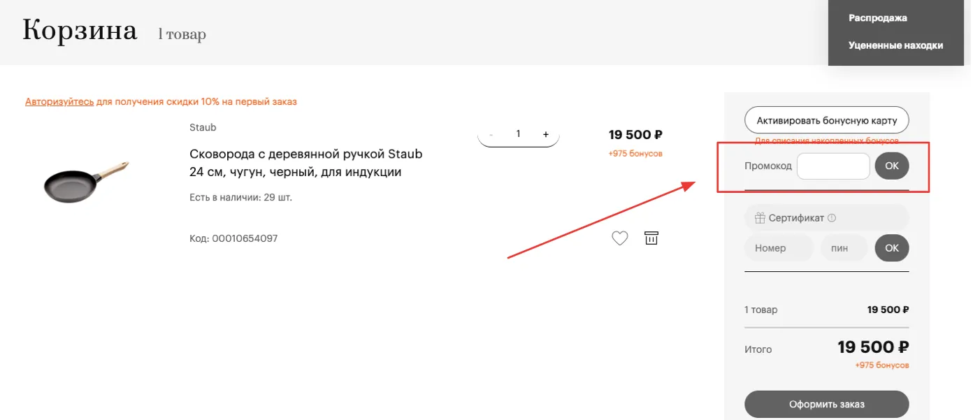Viewport: 980px width, 420px height.
Task: Add the pan to favorites heart icon
Action: (620, 238)
